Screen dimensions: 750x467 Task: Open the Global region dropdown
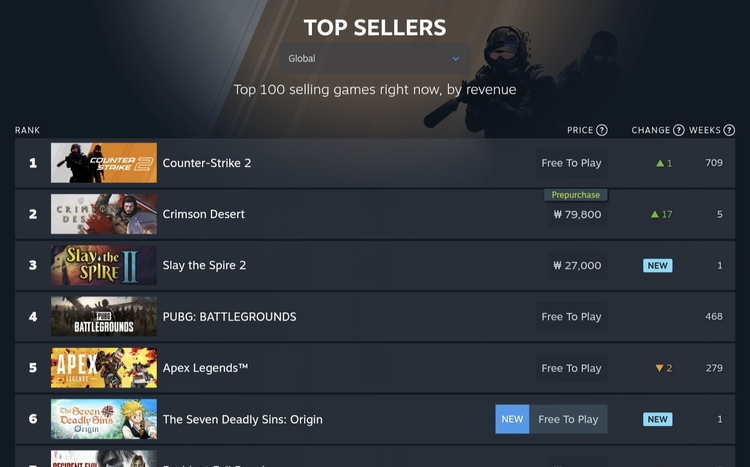(374, 59)
